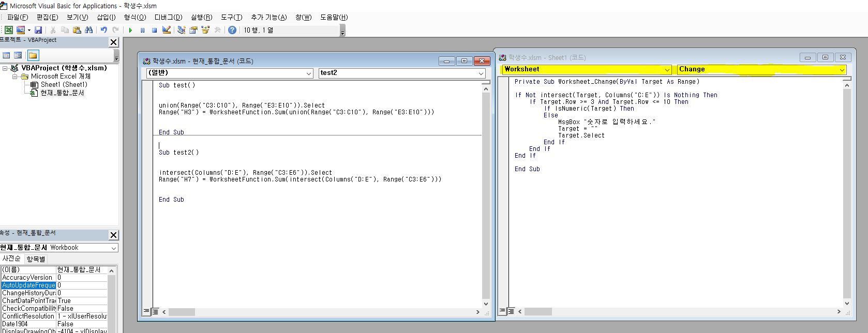Image resolution: width=868 pixels, height=333 pixels.
Task: Click the ConflictResolution property value
Action: click(x=82, y=316)
